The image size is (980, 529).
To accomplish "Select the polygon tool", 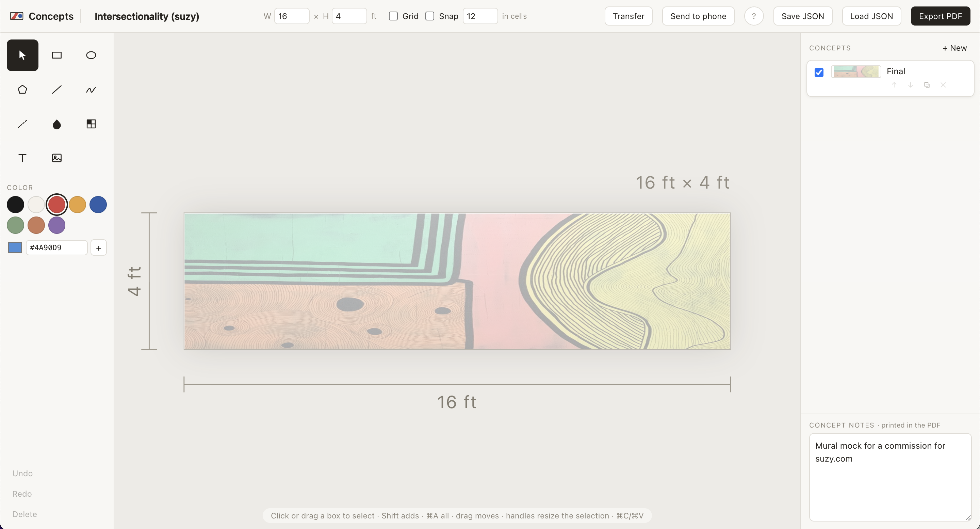I will 22,90.
